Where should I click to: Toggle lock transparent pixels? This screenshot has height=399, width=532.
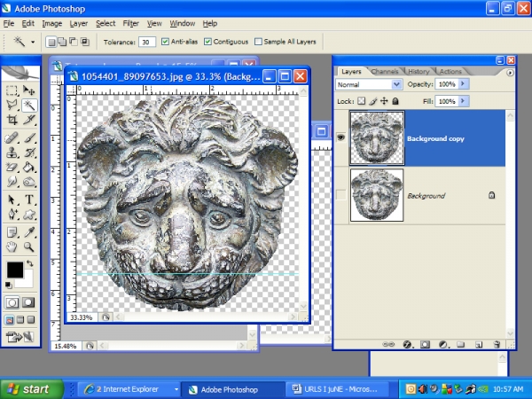pos(362,101)
